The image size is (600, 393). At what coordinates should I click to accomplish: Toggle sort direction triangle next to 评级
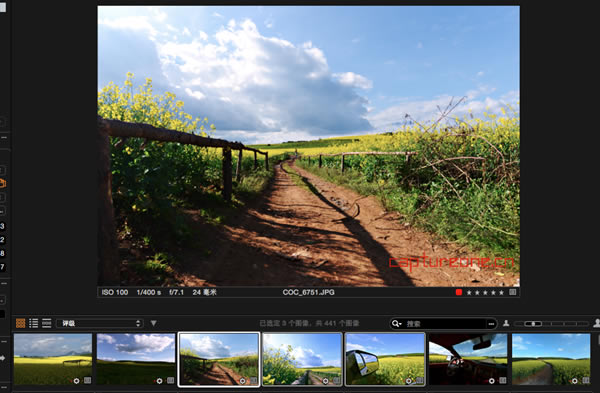coord(153,323)
